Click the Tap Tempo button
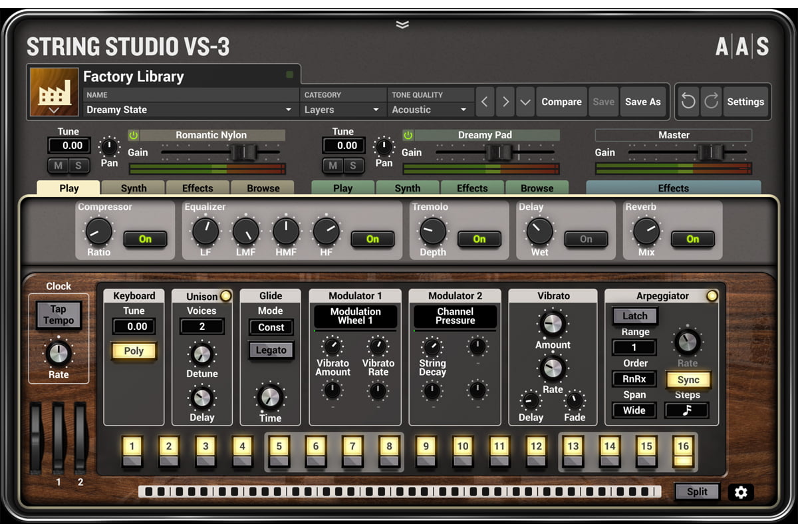Viewport: 798px width, 532px height. (59, 315)
